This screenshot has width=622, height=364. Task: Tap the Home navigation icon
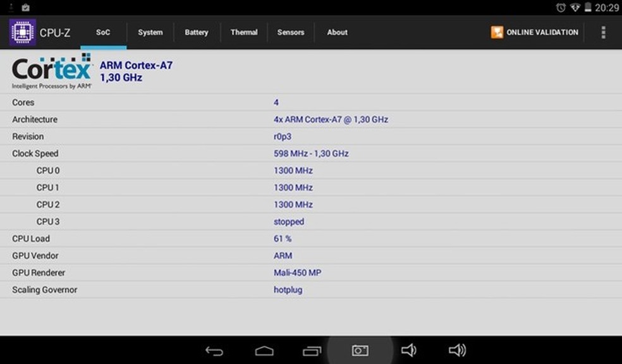[x=264, y=349]
